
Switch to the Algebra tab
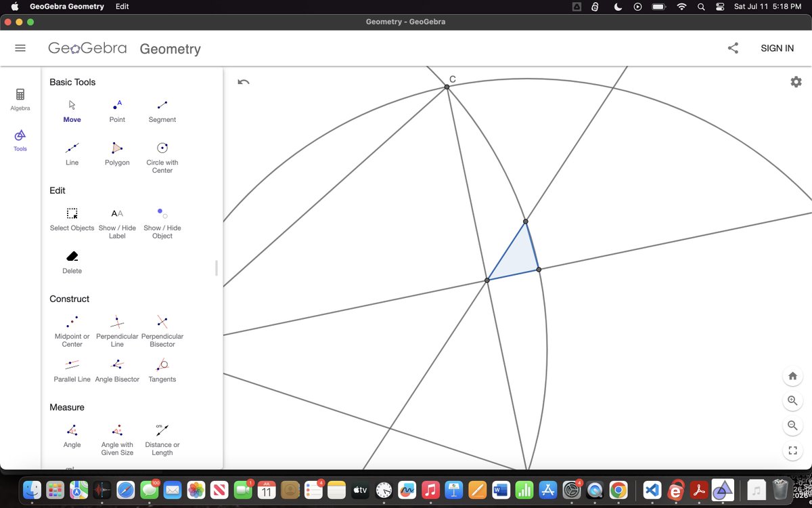[20, 99]
